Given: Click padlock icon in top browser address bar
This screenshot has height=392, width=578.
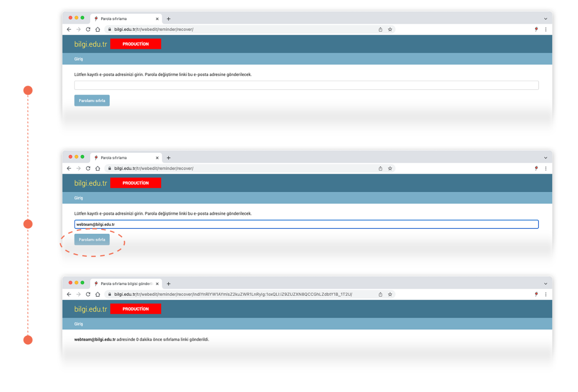Looking at the screenshot, I should tap(109, 29).
